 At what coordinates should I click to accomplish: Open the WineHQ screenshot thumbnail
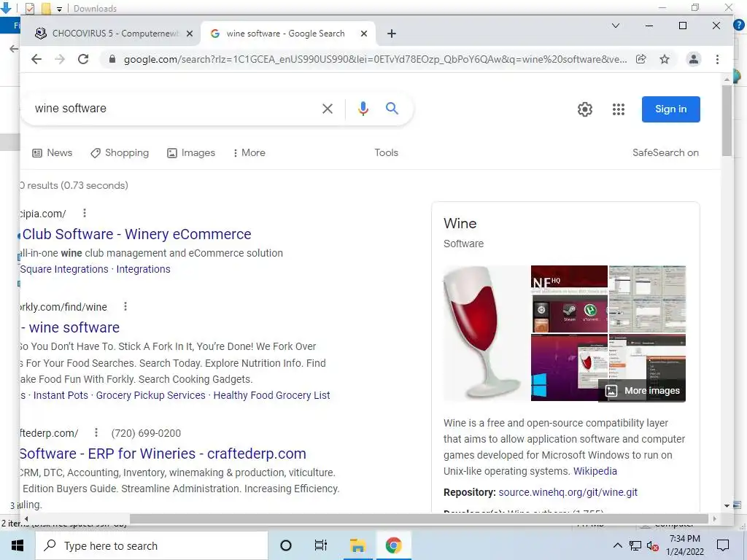click(569, 299)
